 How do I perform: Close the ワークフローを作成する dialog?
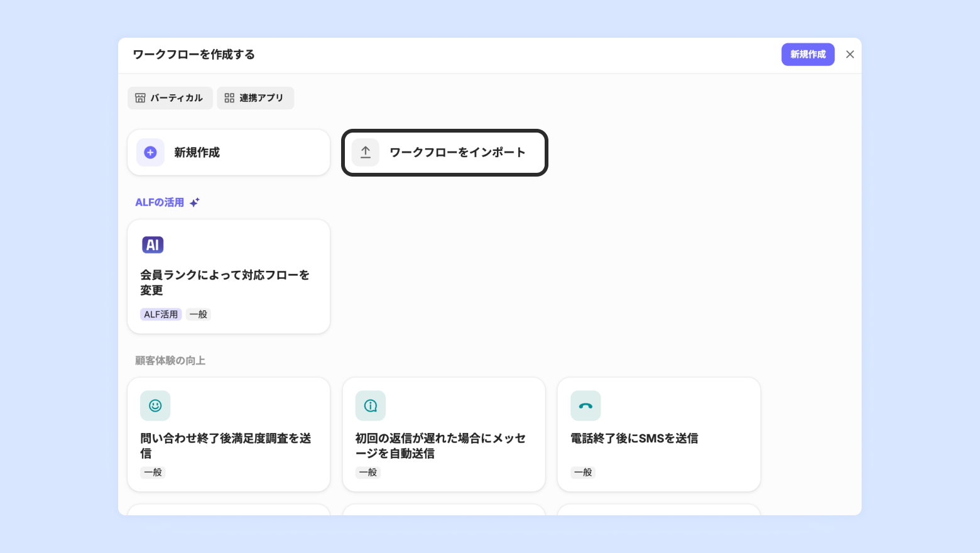[850, 55]
